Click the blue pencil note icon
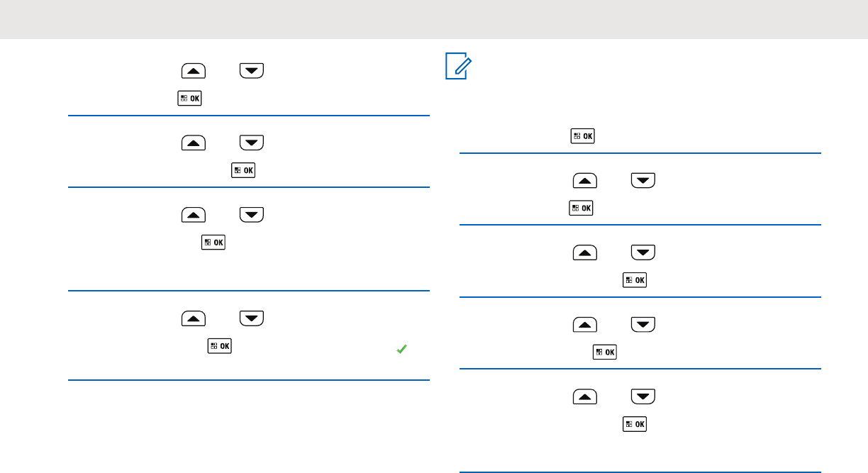The width and height of the screenshot is (868, 473). click(x=458, y=68)
